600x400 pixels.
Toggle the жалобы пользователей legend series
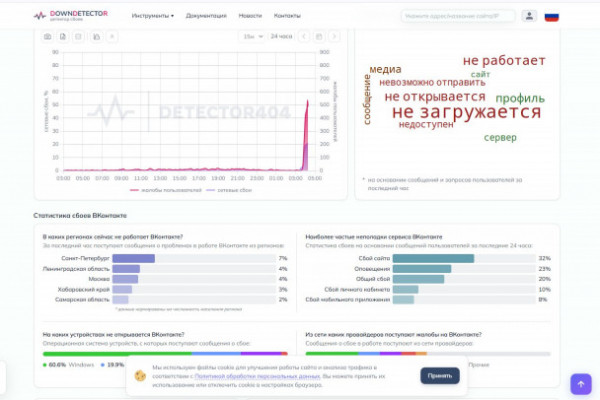pos(166,190)
